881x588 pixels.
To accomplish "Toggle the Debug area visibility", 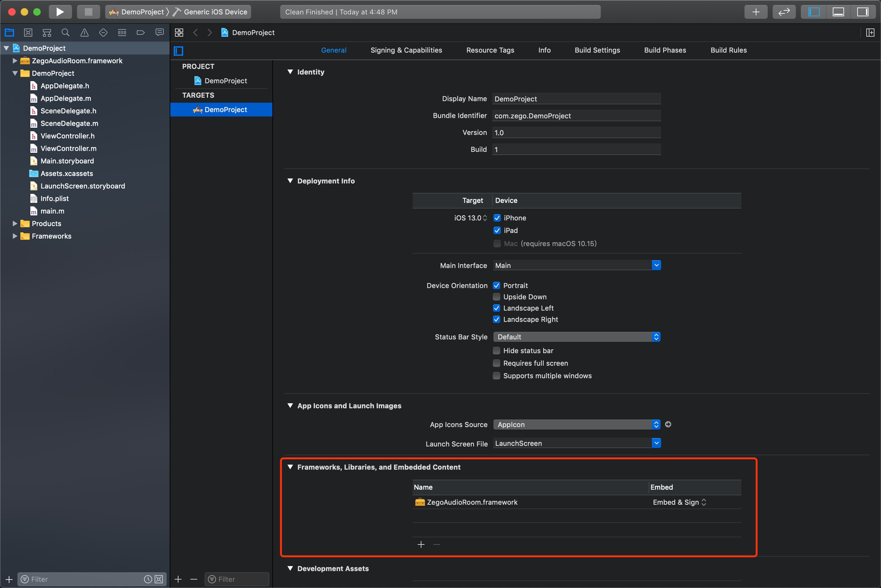I will (838, 12).
